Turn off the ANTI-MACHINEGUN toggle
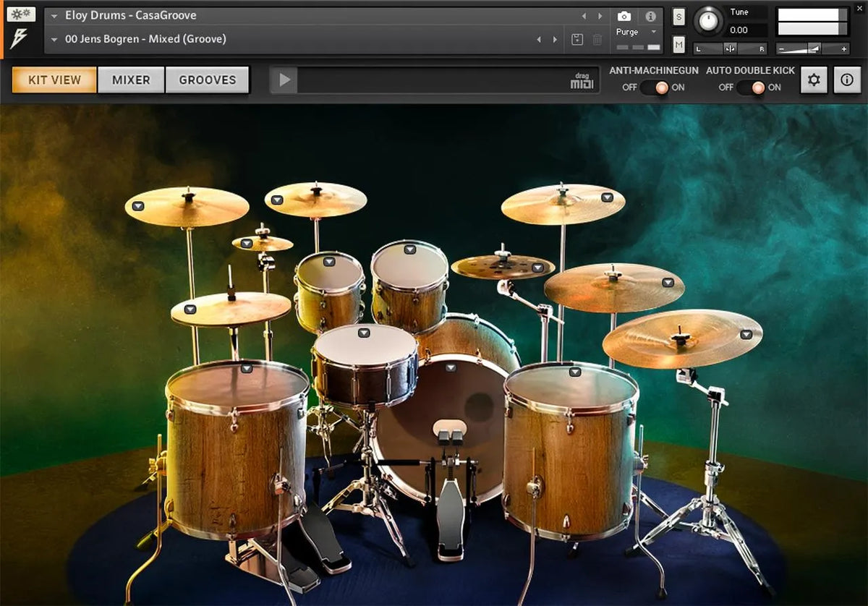Image resolution: width=868 pixels, height=606 pixels. point(631,88)
